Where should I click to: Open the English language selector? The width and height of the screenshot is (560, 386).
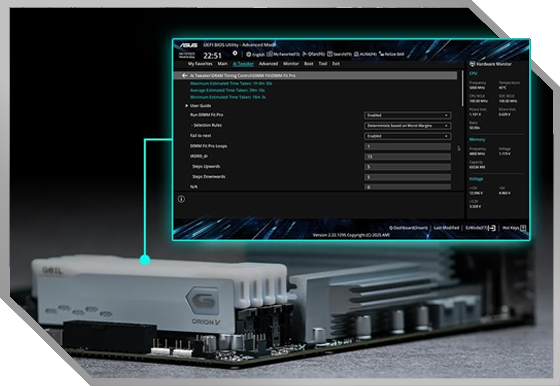(255, 55)
